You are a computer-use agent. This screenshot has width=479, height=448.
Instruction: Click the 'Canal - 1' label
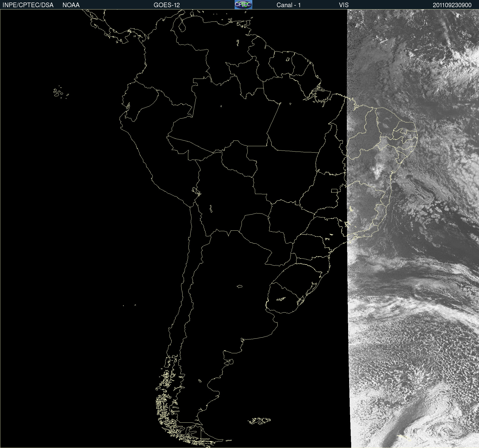289,5
